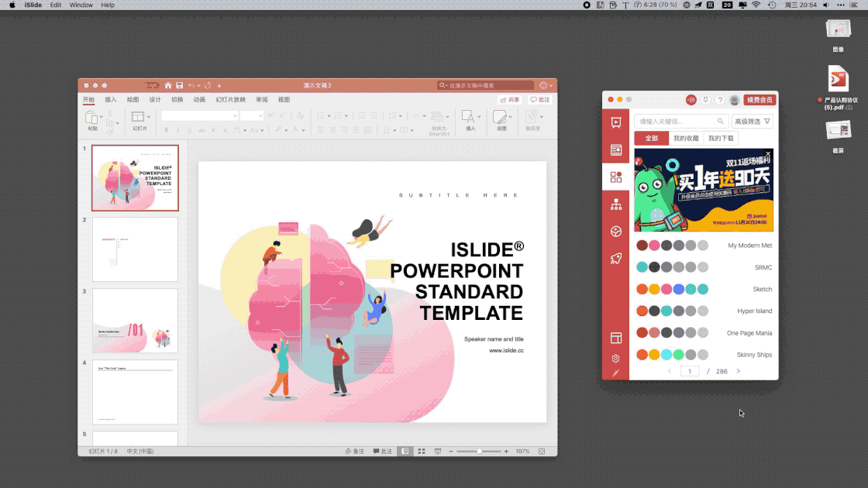Select iSlide color theme library sidebar icon

[x=615, y=177]
